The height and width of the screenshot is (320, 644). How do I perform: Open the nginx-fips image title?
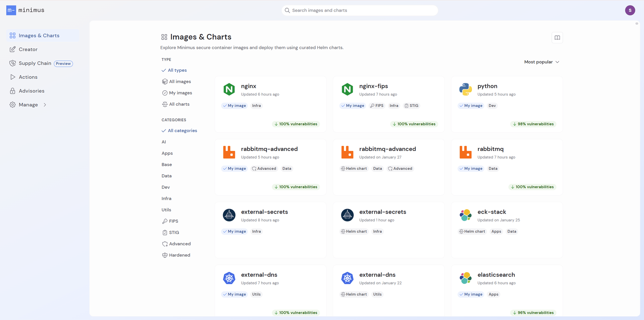click(374, 86)
